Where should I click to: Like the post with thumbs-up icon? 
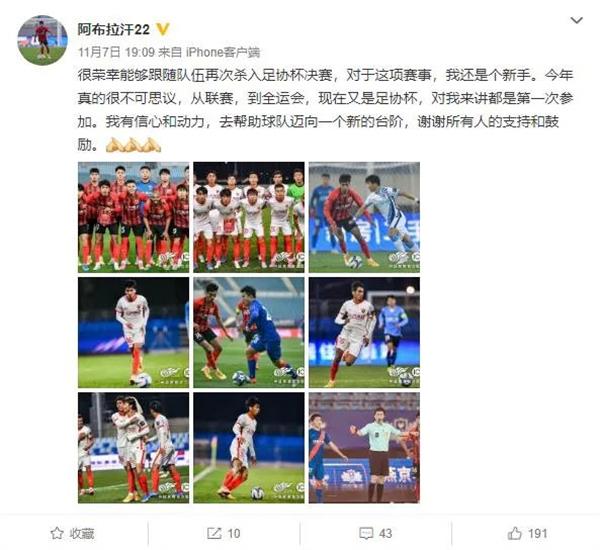click(515, 533)
